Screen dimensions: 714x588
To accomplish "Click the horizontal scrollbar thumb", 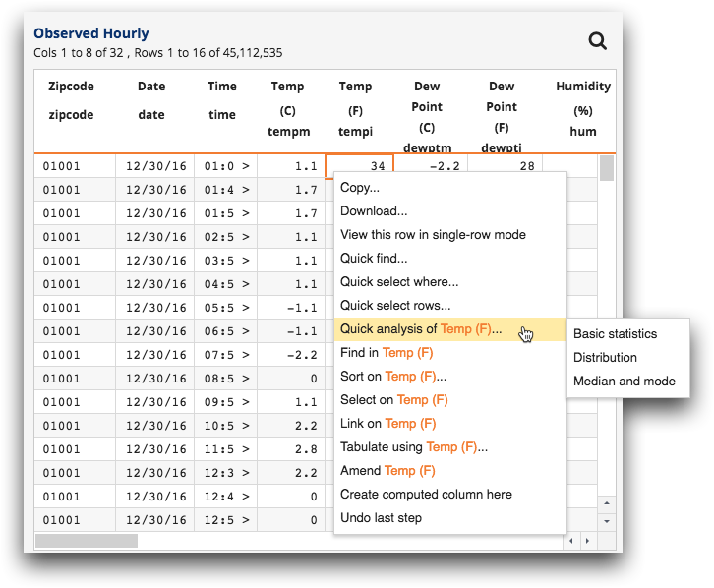I will coord(87,541).
